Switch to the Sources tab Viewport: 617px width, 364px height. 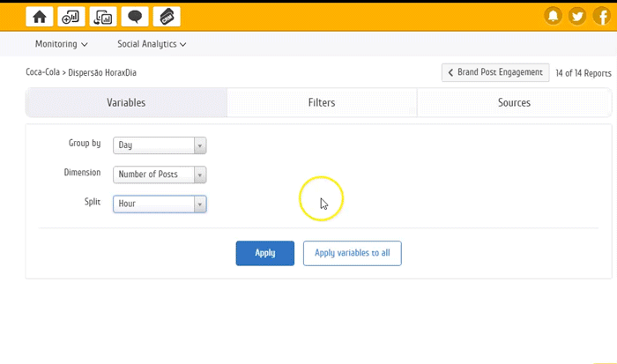coord(514,103)
